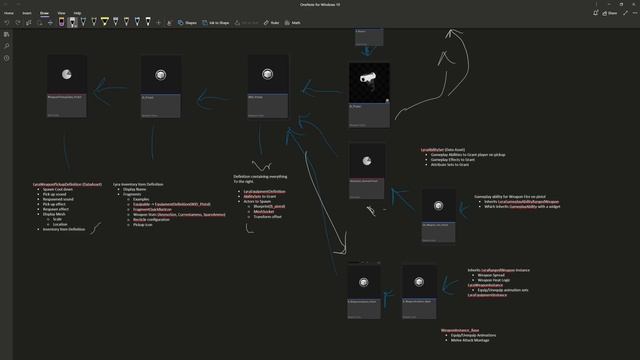Click the "Transform offset" bullet
Viewport: 640px width, 360px height.
pos(267,217)
